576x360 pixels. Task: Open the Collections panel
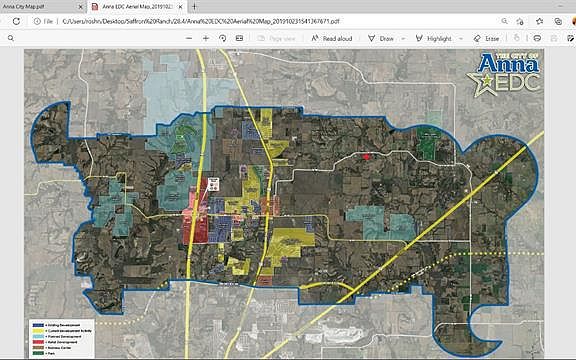pos(558,21)
